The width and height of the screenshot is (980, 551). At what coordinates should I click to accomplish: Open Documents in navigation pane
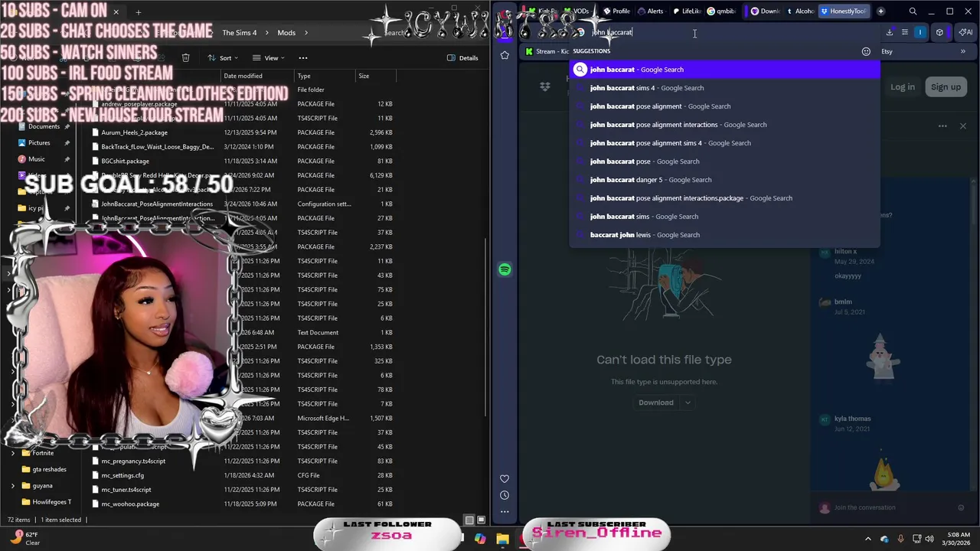click(x=44, y=126)
